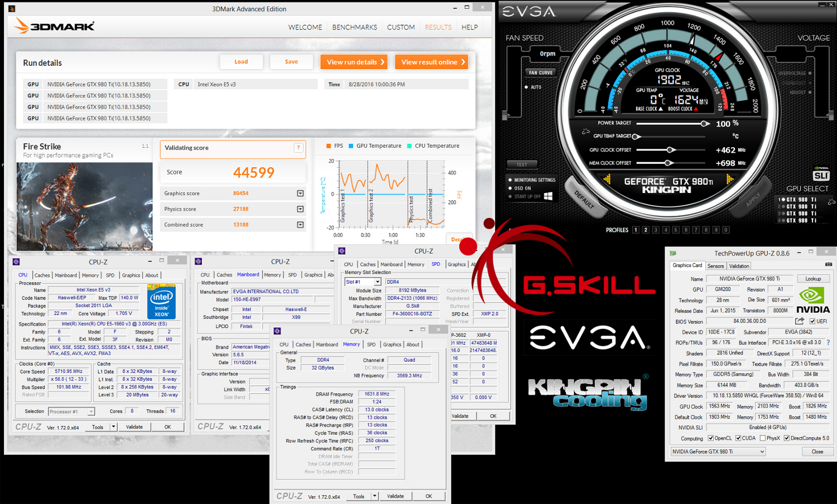Viewport: 837px width, 504px height.
Task: Click the GPU-Z title bar app icon
Action: (x=673, y=253)
